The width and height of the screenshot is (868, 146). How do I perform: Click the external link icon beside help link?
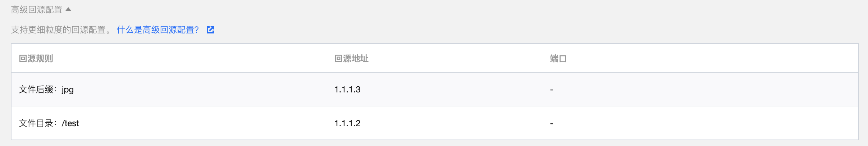click(210, 30)
